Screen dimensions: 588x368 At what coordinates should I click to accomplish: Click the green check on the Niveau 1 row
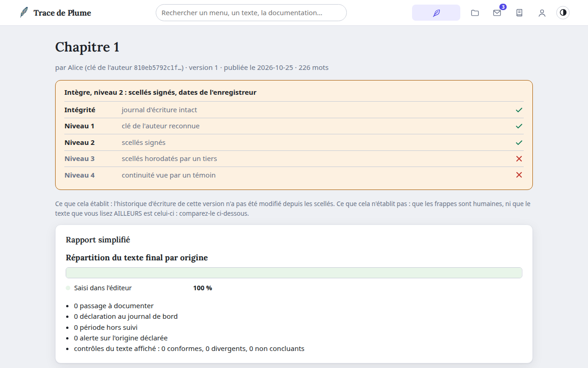coord(519,126)
